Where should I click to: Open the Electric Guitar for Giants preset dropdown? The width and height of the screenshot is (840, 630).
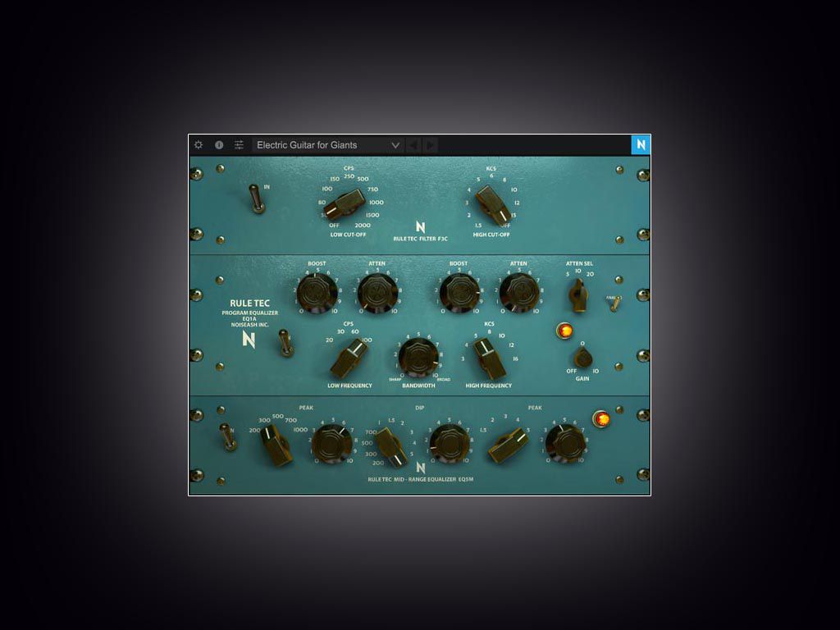click(x=327, y=145)
